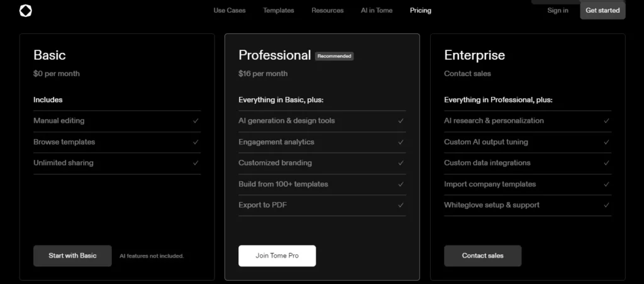The image size is (644, 284).
Task: Open the Use Cases menu
Action: click(230, 10)
